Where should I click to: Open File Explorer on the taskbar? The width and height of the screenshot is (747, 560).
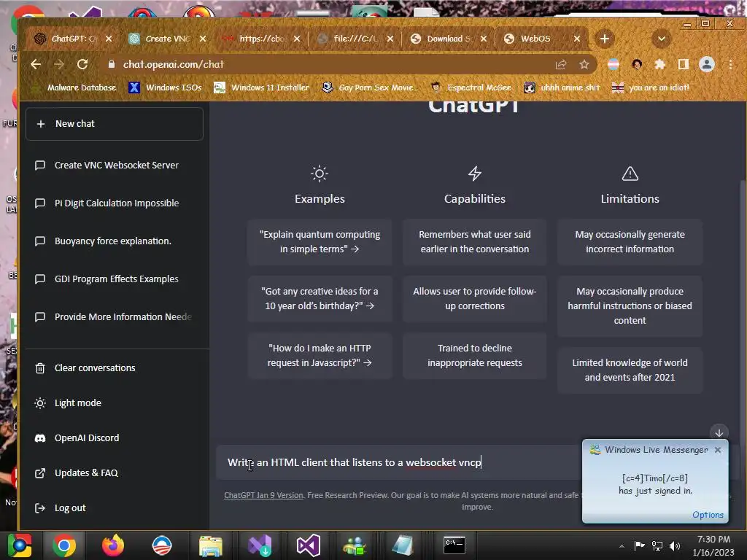210,545
